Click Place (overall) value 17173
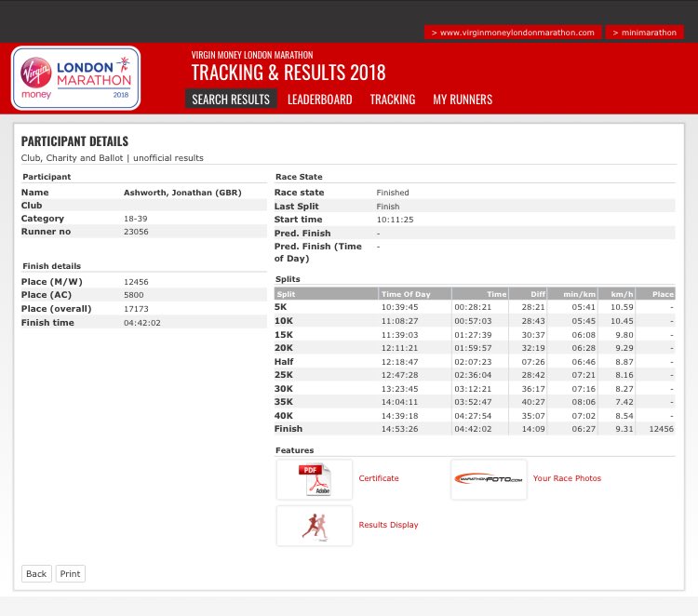Viewport: 698px width, 616px height. (x=136, y=309)
